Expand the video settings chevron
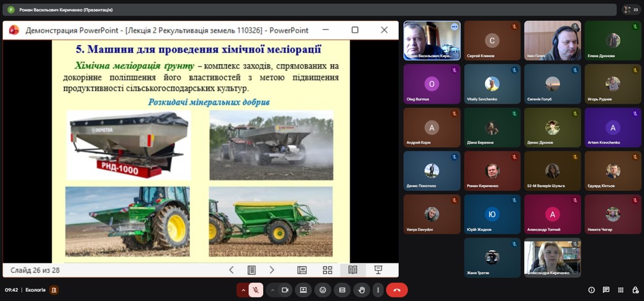Image resolution: width=644 pixels, height=301 pixels. click(x=272, y=290)
